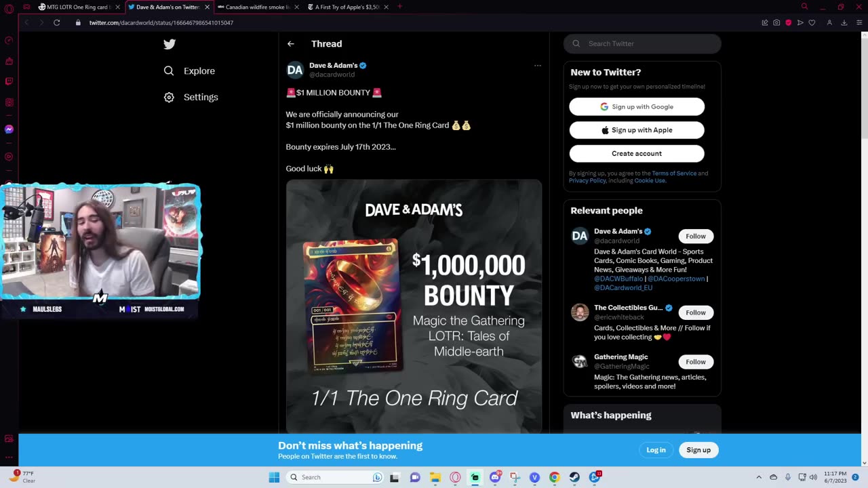Close the Canadian wildfire smoke tab

tap(296, 7)
